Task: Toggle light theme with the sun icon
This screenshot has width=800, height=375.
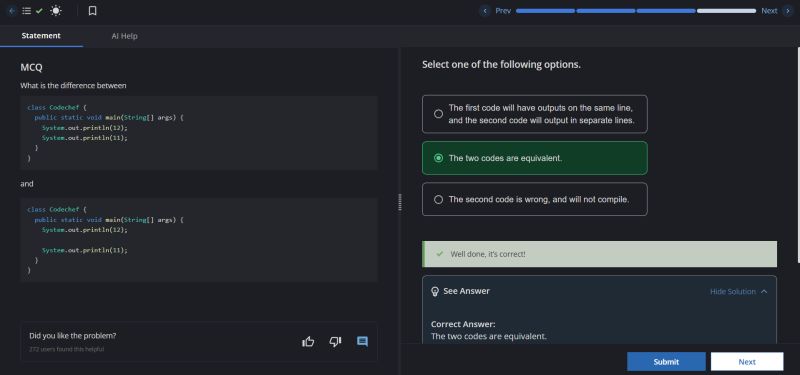Action: [56, 11]
